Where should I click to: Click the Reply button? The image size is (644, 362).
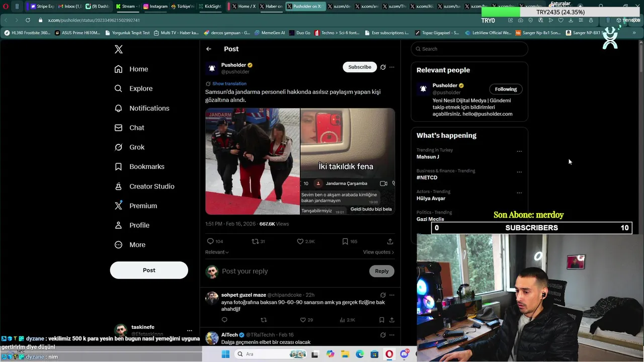382,271
